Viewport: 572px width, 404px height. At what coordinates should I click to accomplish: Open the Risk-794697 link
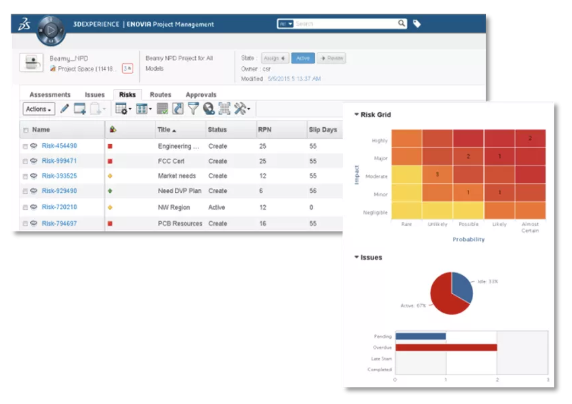(59, 223)
